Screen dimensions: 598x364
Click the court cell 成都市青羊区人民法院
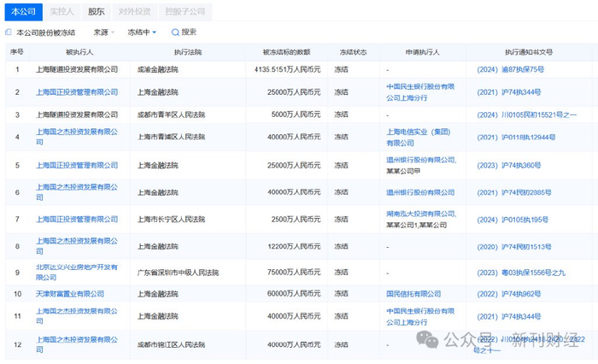[171, 114]
